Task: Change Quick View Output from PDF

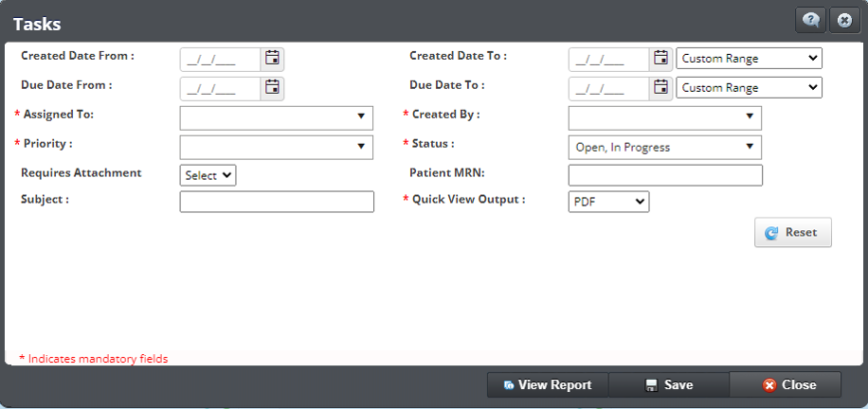Action: click(x=608, y=202)
